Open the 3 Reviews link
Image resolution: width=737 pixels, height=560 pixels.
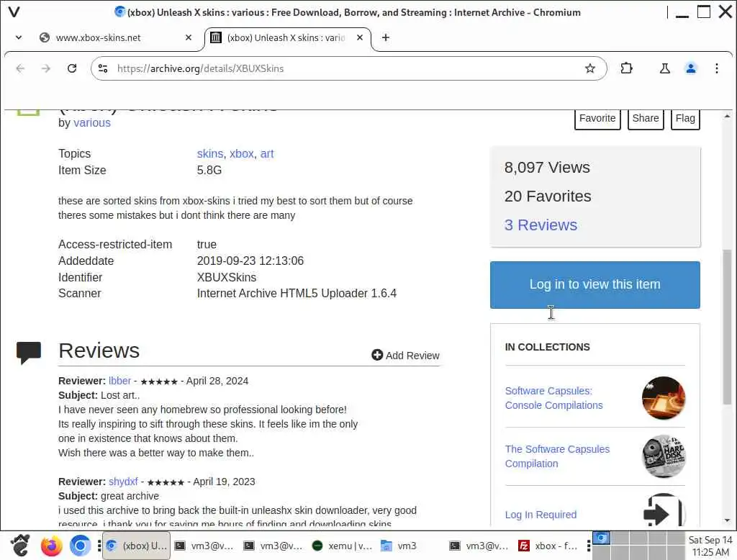pos(541,225)
